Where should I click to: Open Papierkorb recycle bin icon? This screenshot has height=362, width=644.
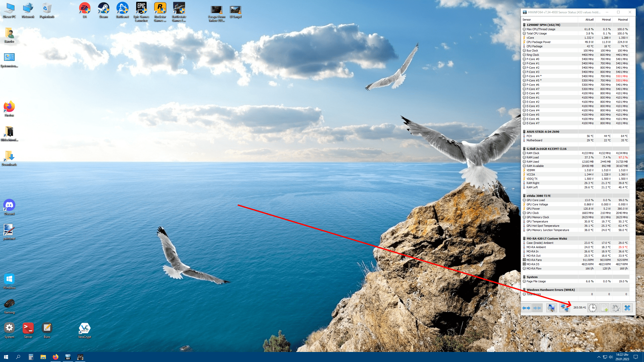(x=47, y=11)
